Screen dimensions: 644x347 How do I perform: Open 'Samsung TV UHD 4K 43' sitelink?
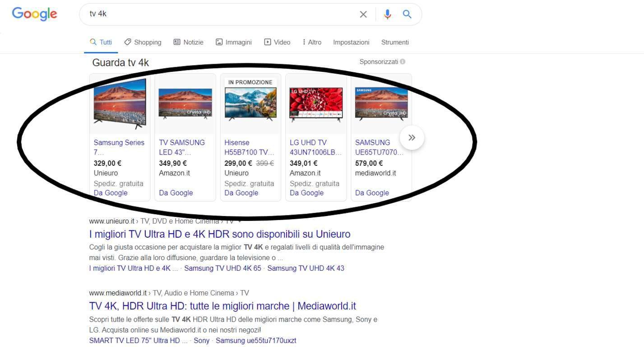(x=306, y=268)
